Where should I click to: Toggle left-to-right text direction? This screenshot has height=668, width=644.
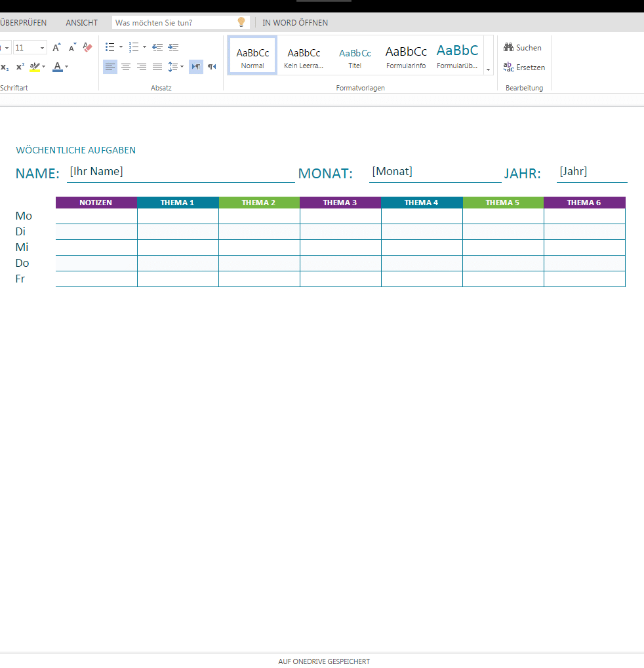click(196, 66)
